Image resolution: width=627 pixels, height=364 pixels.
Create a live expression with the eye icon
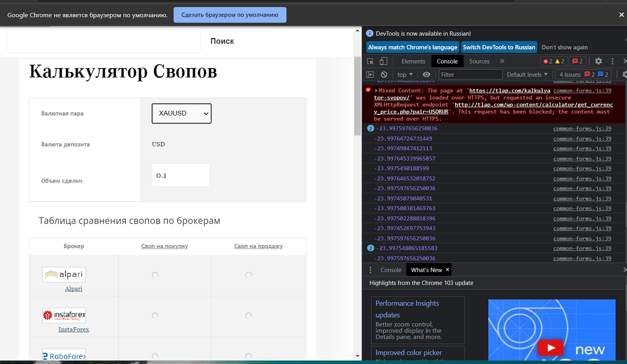426,74
